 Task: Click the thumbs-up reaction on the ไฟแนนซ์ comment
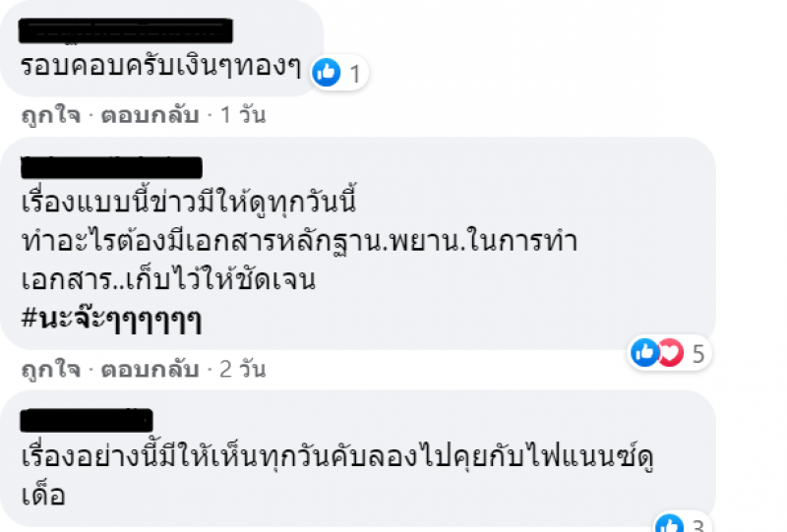pos(669,522)
